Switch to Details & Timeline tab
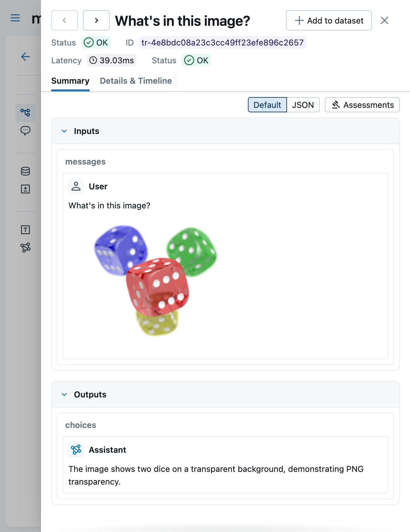 136,81
